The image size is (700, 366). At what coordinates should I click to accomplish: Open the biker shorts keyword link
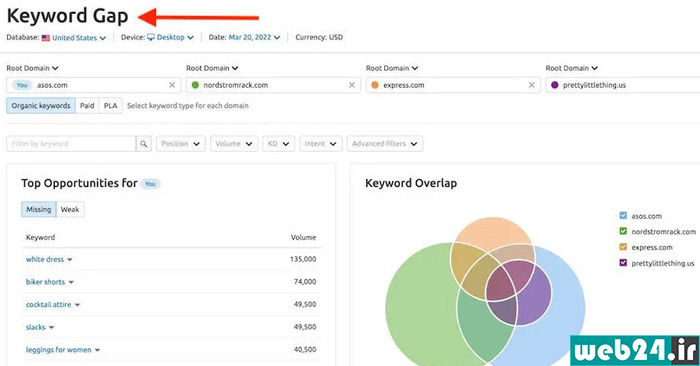pyautogui.click(x=45, y=282)
